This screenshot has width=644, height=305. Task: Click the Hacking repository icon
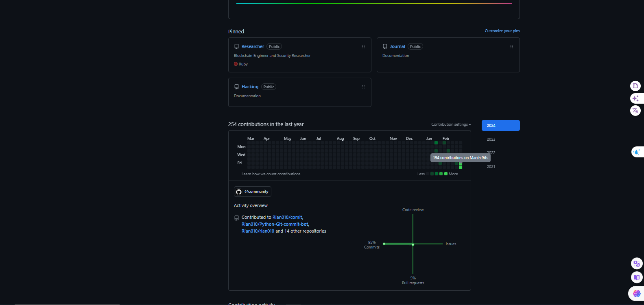tap(236, 87)
